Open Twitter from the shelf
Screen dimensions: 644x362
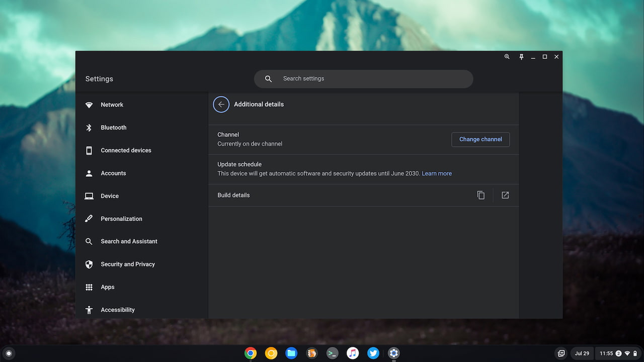pyautogui.click(x=373, y=353)
